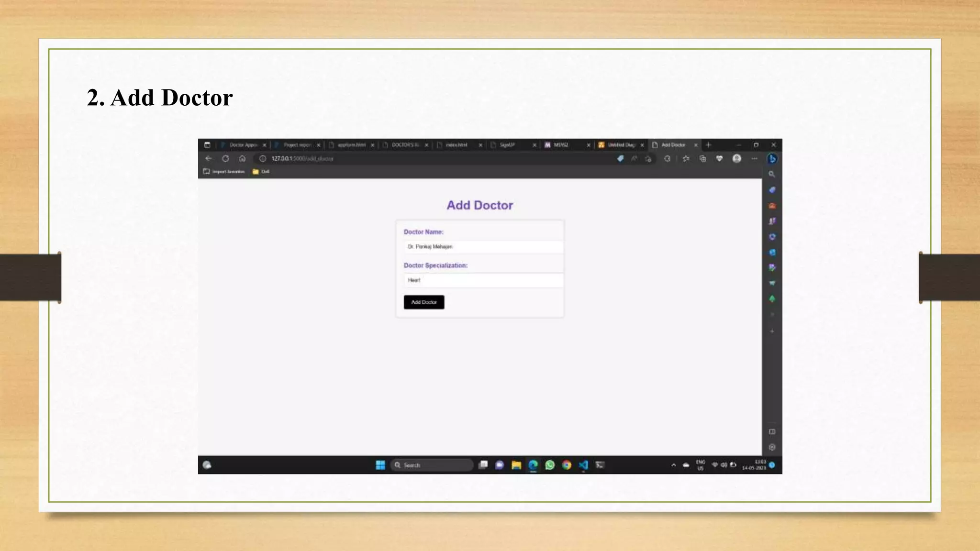The image size is (980, 551).
Task: Refresh the page with reload icon
Action: coord(225,159)
